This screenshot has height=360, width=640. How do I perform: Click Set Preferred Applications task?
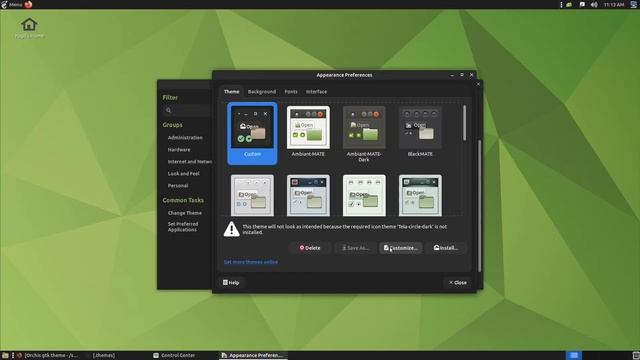pyautogui.click(x=183, y=227)
